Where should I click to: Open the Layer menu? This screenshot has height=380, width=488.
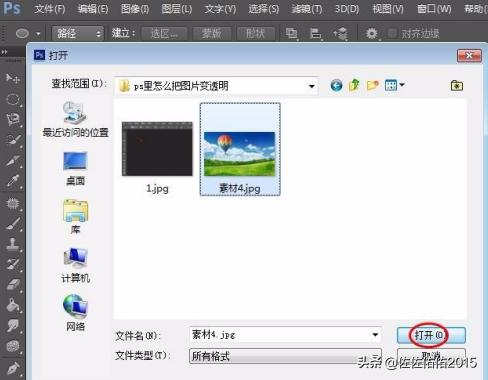pyautogui.click(x=177, y=9)
